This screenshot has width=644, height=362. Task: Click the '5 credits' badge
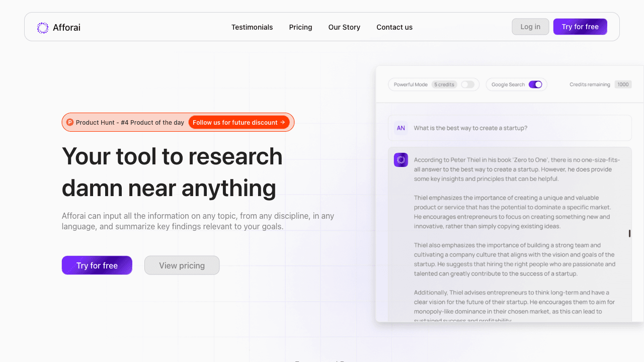tap(444, 84)
